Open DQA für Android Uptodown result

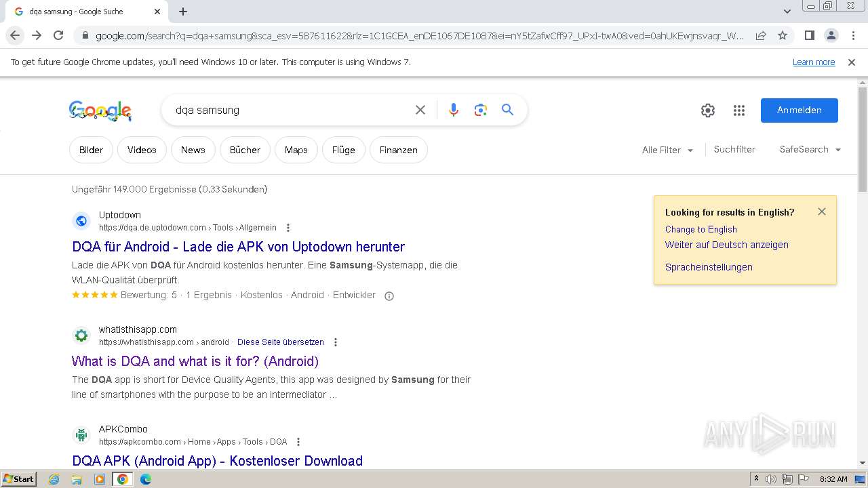tap(238, 247)
